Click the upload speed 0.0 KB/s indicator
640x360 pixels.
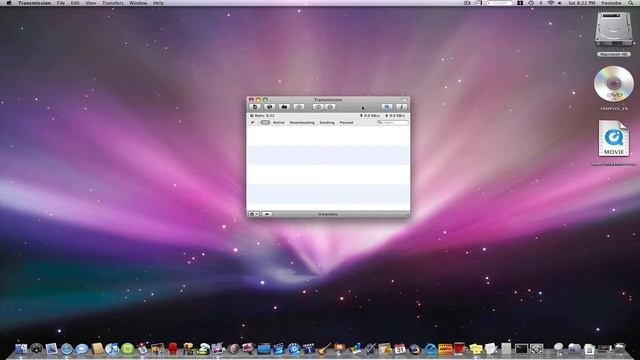(396, 116)
